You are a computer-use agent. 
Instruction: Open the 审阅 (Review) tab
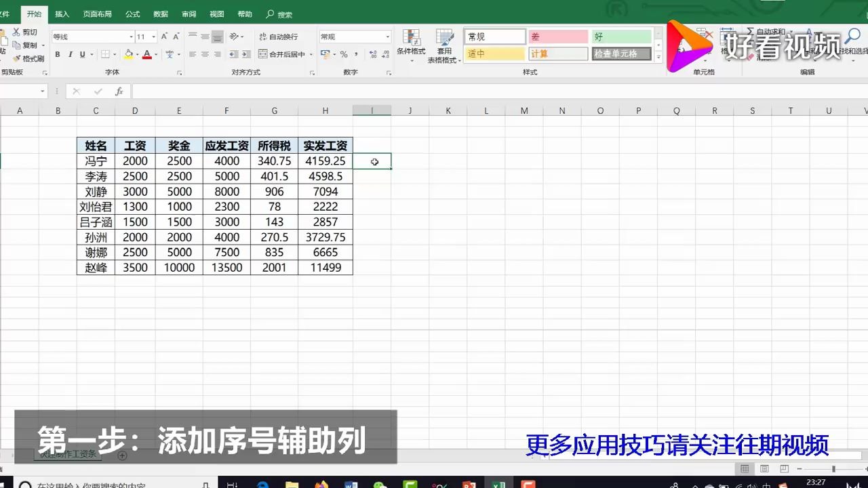coord(189,14)
